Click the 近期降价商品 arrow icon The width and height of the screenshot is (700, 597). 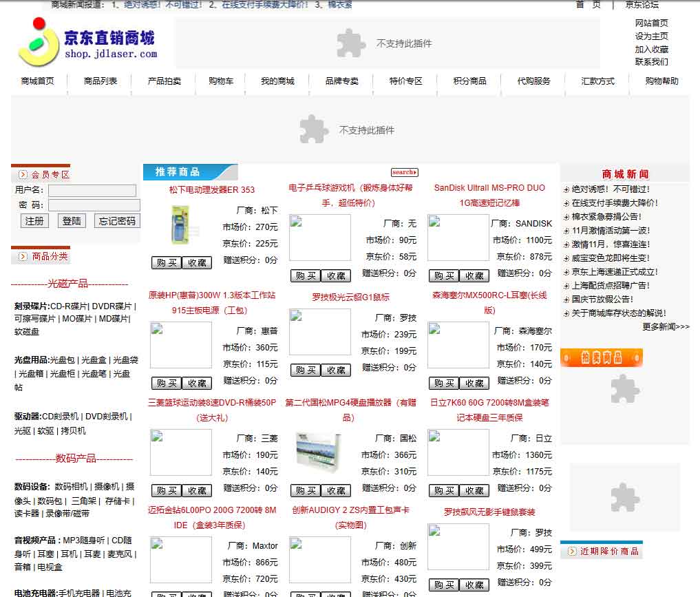coord(572,552)
